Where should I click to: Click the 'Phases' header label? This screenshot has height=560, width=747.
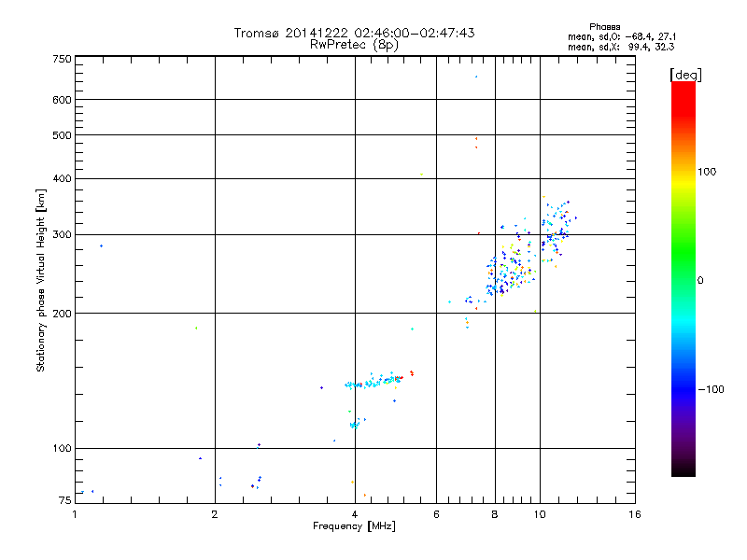[x=604, y=27]
